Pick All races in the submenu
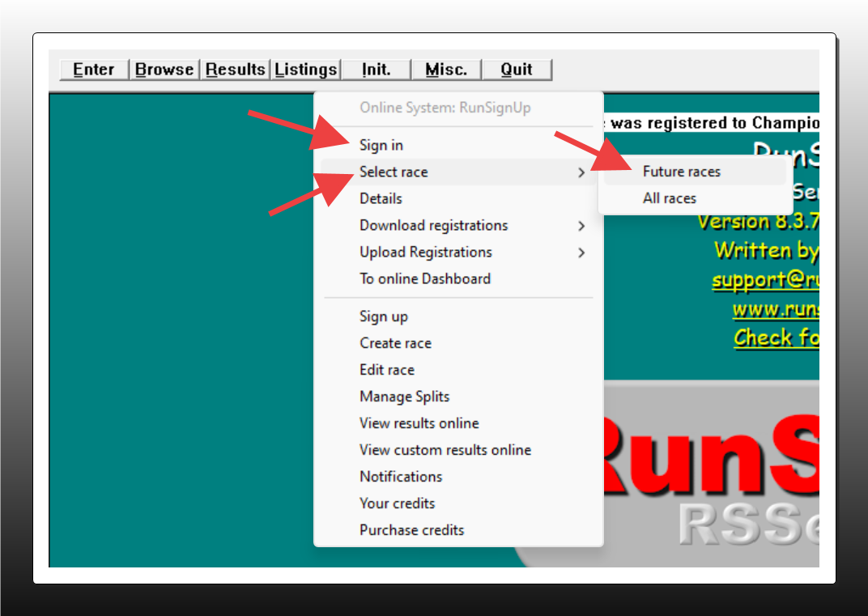The image size is (868, 616). pyautogui.click(x=695, y=198)
